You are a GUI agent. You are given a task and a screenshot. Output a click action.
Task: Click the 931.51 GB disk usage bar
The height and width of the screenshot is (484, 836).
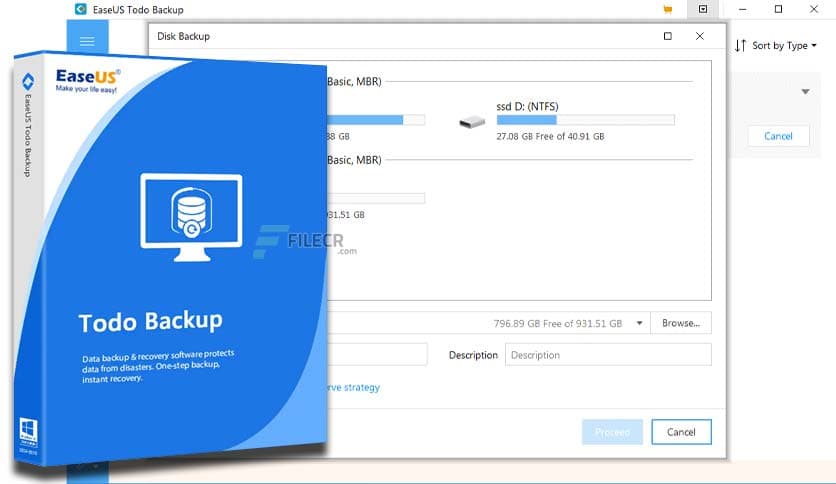pyautogui.click(x=376, y=198)
